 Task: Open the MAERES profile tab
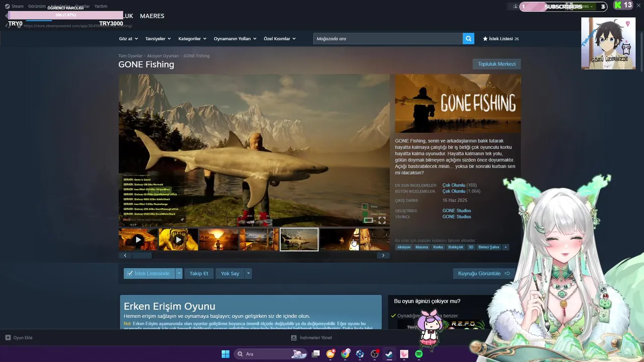(152, 16)
